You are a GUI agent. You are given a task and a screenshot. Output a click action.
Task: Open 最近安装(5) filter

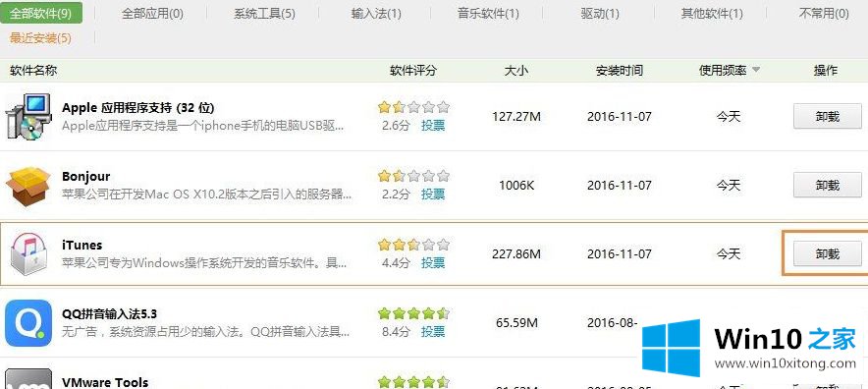pyautogui.click(x=40, y=38)
